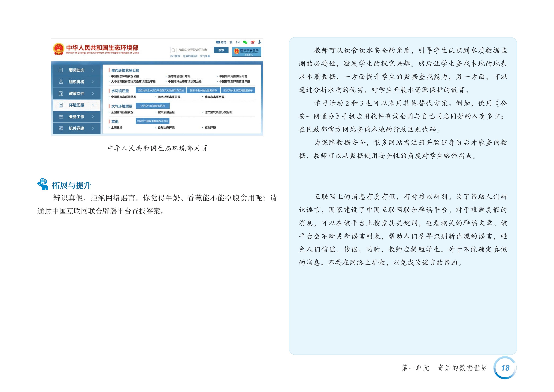Click the 邮箱 mail envelope icon

click(218, 42)
